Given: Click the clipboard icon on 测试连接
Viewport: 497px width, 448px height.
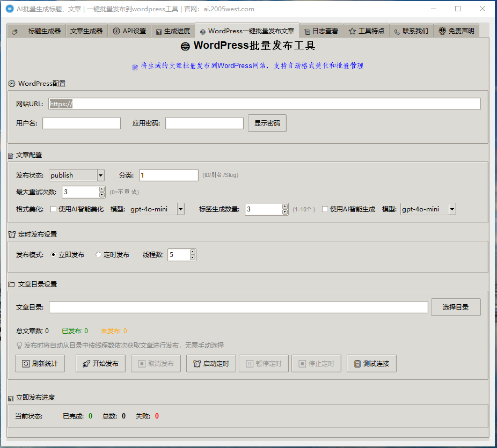Looking at the screenshot, I should pos(357,364).
